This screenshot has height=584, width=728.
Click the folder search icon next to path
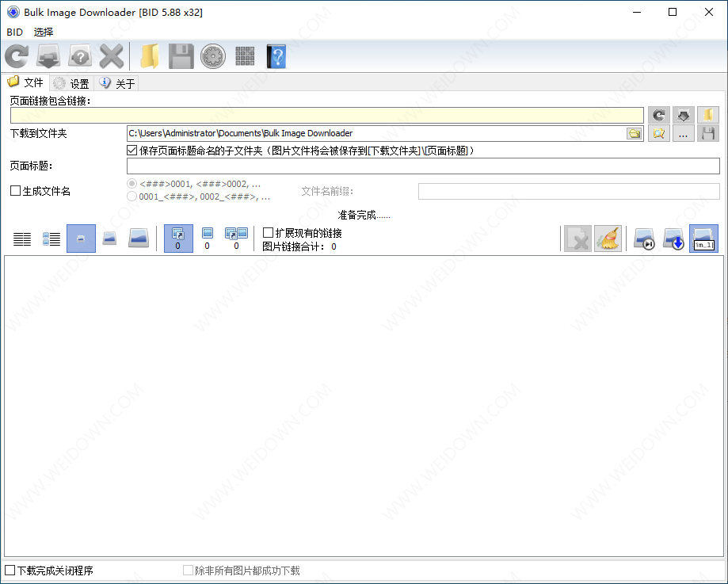pos(659,134)
